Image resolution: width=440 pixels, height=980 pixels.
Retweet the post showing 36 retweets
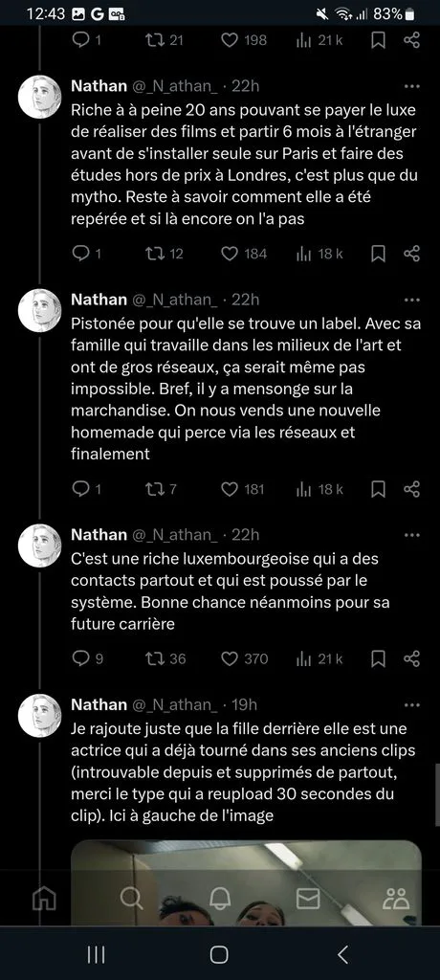153,658
